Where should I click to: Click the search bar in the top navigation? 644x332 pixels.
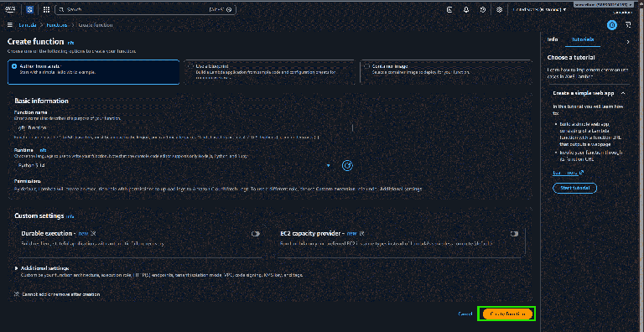coord(145,9)
